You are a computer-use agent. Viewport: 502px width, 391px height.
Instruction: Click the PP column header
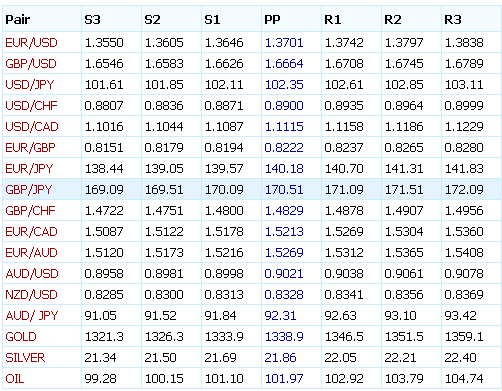(272, 20)
